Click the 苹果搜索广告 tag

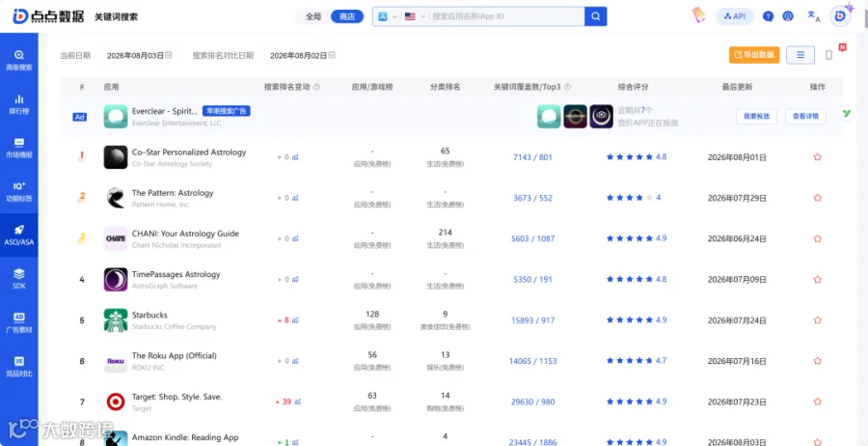click(x=227, y=111)
